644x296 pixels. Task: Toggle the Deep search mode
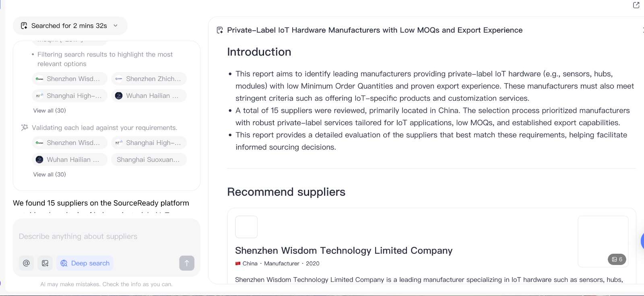coord(85,263)
